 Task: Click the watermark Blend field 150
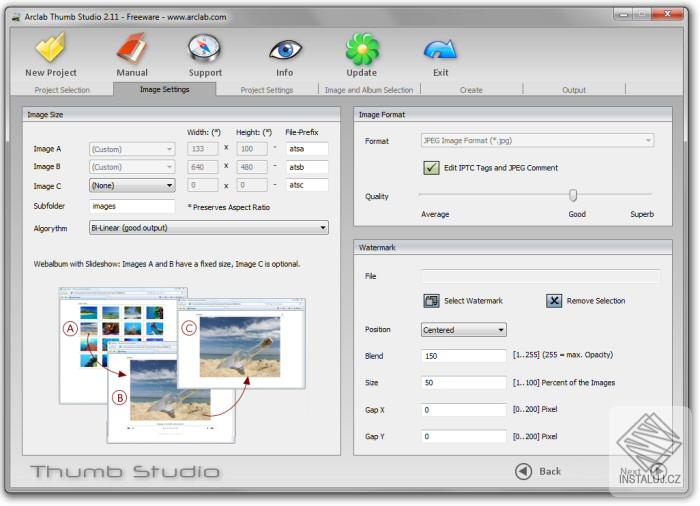click(x=463, y=356)
